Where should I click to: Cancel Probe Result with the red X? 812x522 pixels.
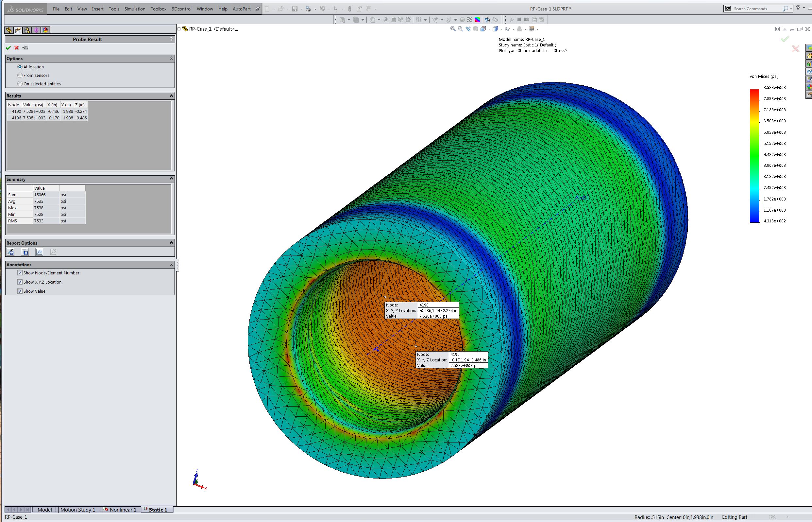(17, 48)
